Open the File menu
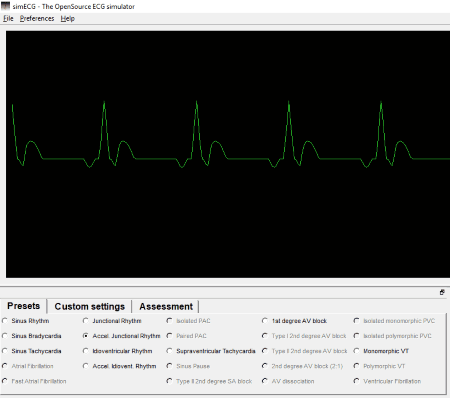This screenshot has height=398, width=450. tap(8, 19)
